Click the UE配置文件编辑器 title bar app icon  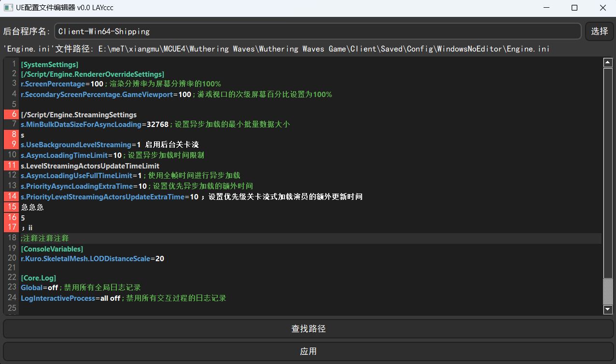8,7
